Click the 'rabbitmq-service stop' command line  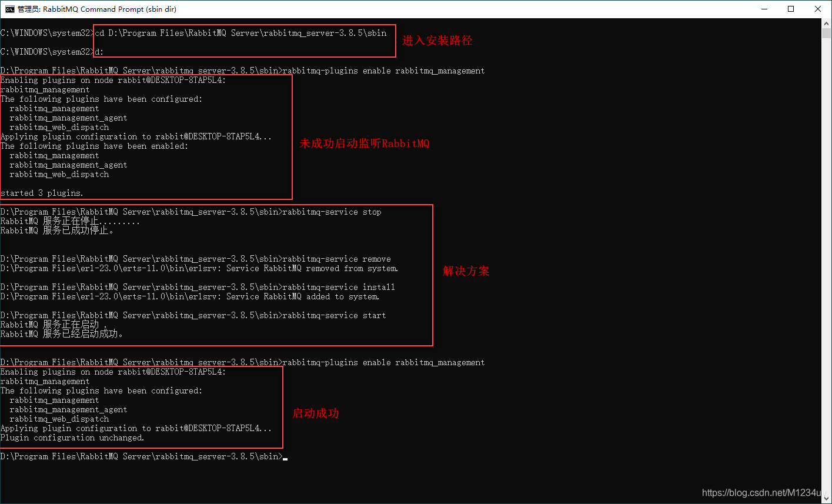(x=191, y=212)
